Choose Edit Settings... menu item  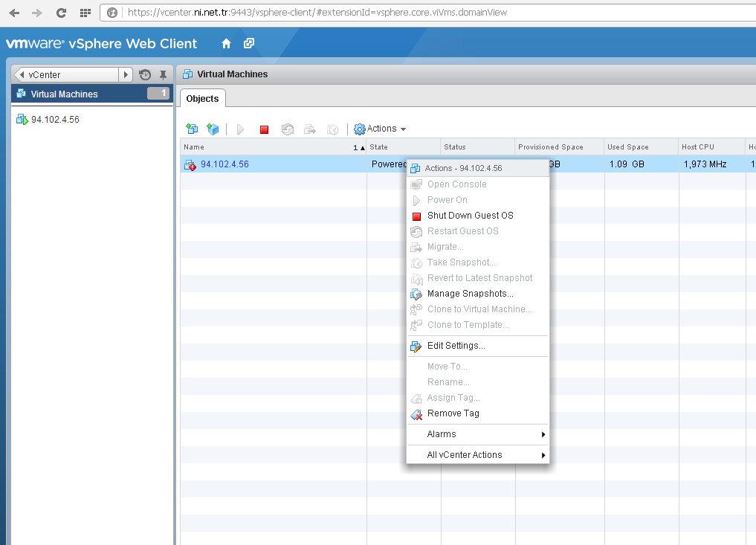[x=478, y=346]
